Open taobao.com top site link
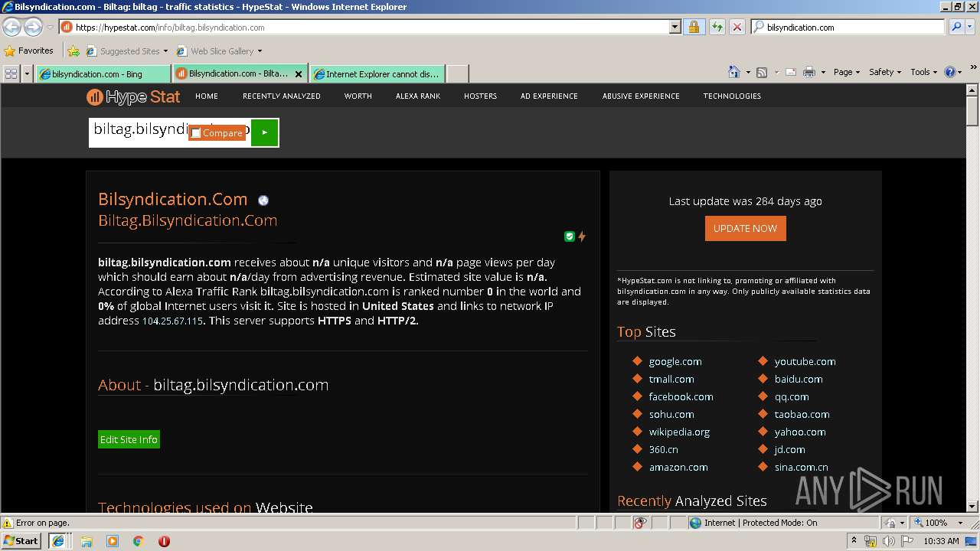Image resolution: width=980 pixels, height=551 pixels. click(802, 414)
